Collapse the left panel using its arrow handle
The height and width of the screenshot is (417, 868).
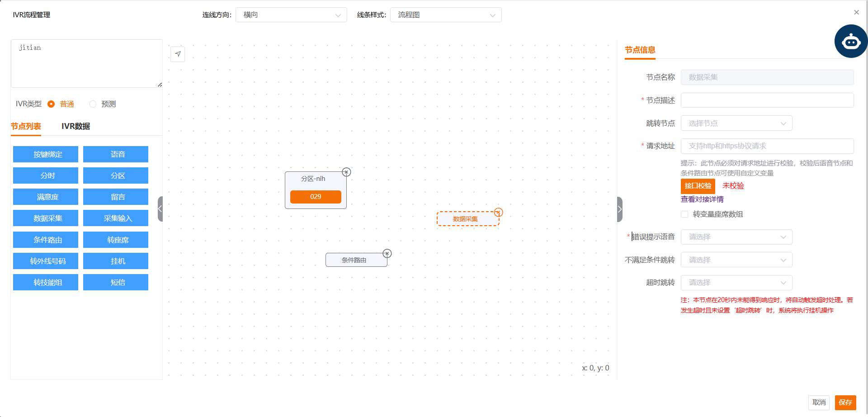coord(160,209)
